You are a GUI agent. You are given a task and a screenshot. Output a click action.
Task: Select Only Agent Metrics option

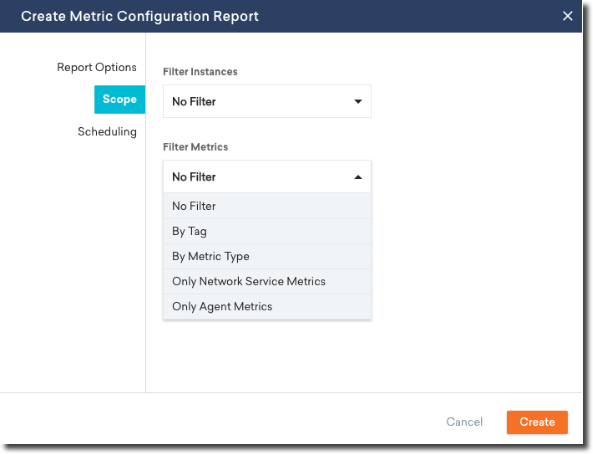pos(267,306)
